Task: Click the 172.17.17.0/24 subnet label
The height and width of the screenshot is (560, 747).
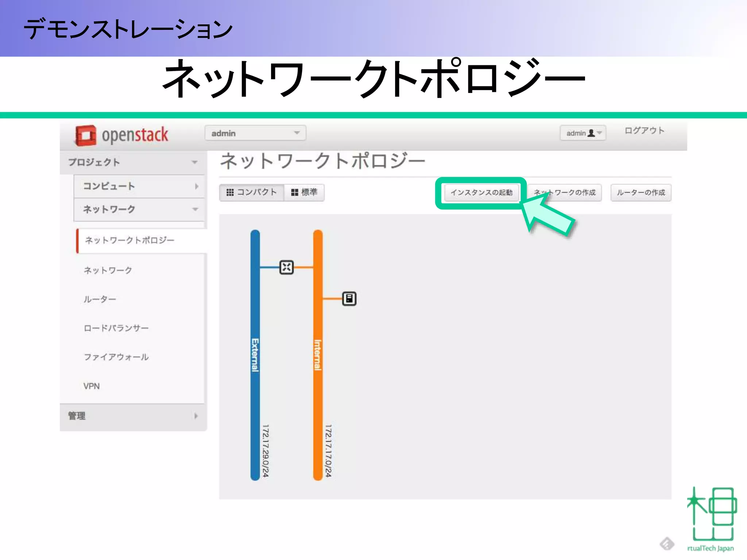Action: click(328, 451)
